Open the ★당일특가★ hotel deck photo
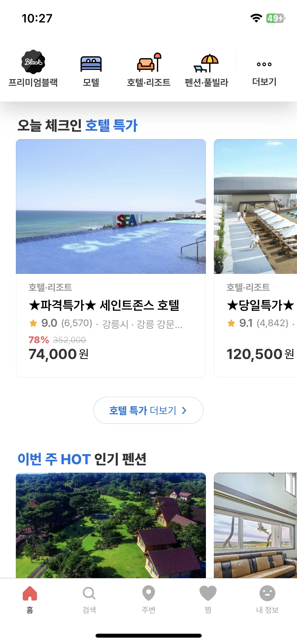 pyautogui.click(x=256, y=206)
